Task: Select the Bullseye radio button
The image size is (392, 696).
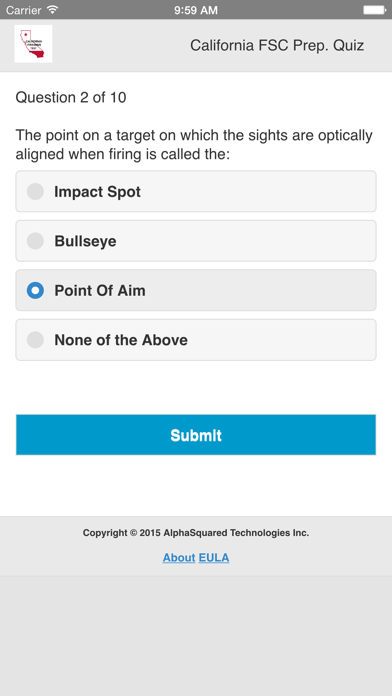Action: click(36, 241)
